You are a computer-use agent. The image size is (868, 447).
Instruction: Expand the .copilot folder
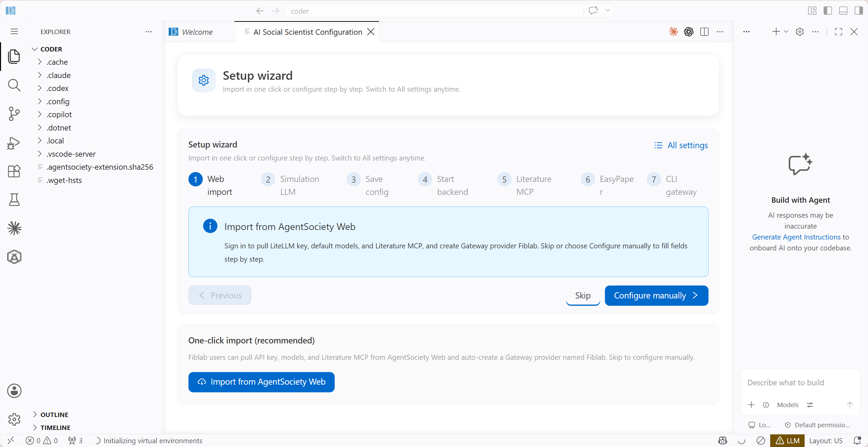(x=95, y=114)
